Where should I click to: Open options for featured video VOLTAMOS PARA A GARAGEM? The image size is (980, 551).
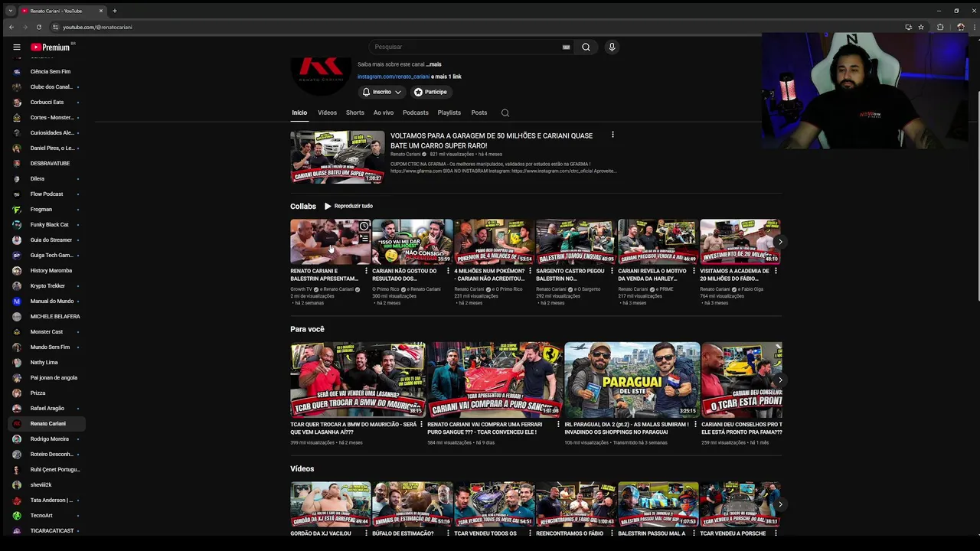click(x=612, y=135)
